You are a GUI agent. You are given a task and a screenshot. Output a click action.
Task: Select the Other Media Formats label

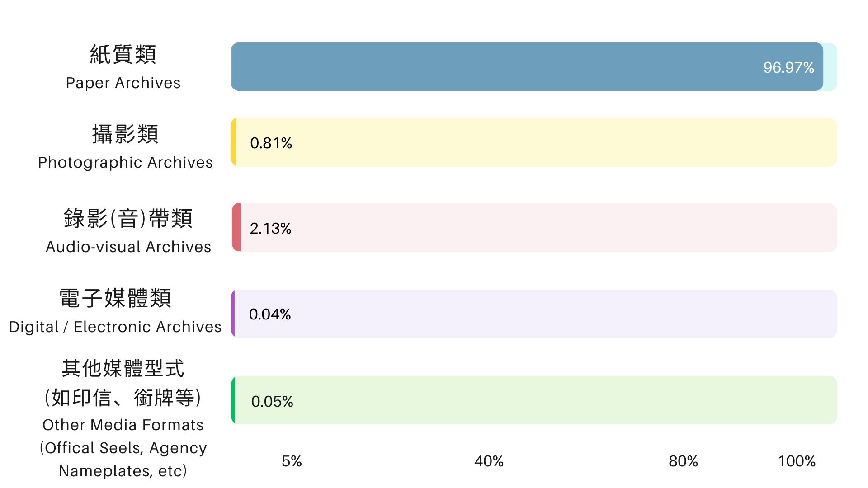pos(123,425)
